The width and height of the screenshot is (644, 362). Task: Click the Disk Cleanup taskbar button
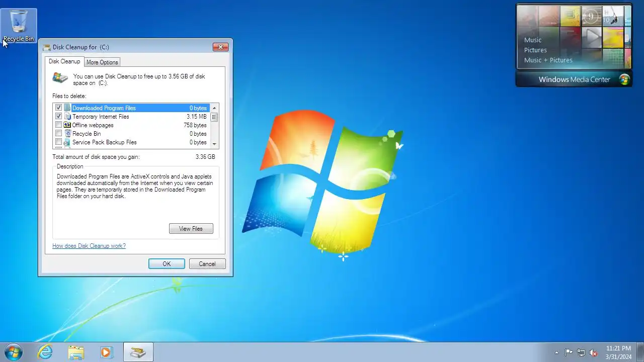point(138,352)
